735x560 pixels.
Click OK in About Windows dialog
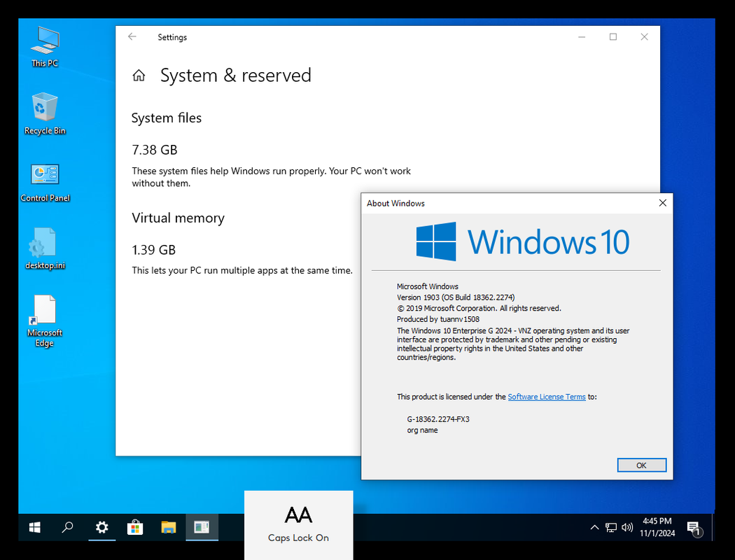click(x=641, y=465)
